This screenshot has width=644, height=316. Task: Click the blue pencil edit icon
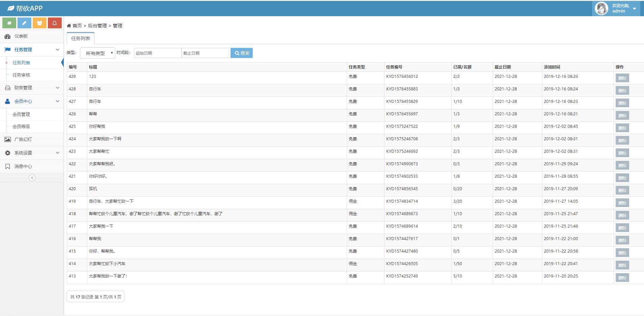coord(24,23)
